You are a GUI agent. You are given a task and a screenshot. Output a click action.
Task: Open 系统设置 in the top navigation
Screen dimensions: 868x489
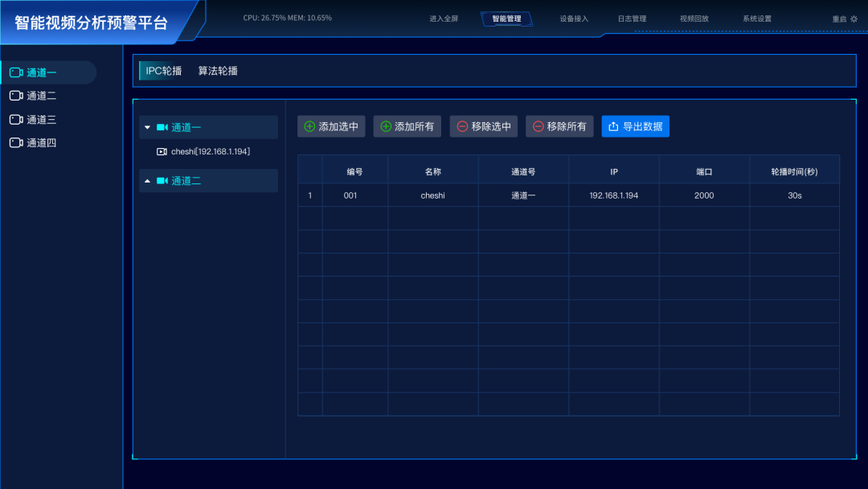click(x=757, y=18)
